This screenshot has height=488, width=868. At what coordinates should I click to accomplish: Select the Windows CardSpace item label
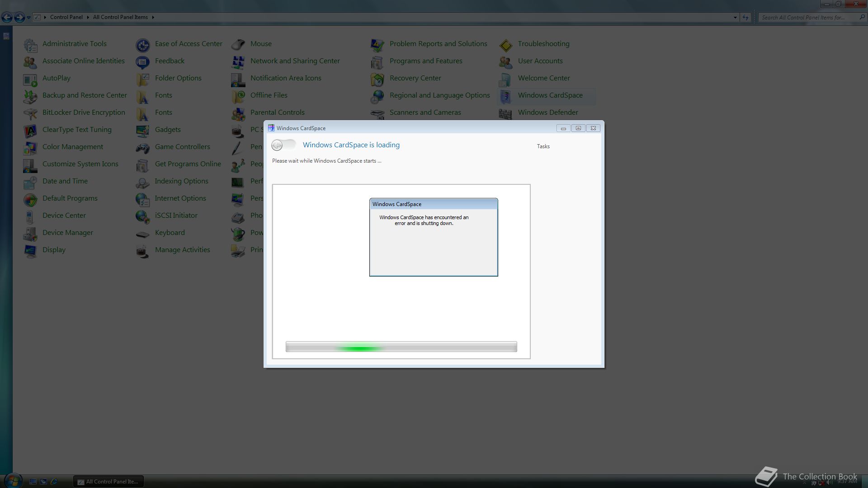coord(550,95)
